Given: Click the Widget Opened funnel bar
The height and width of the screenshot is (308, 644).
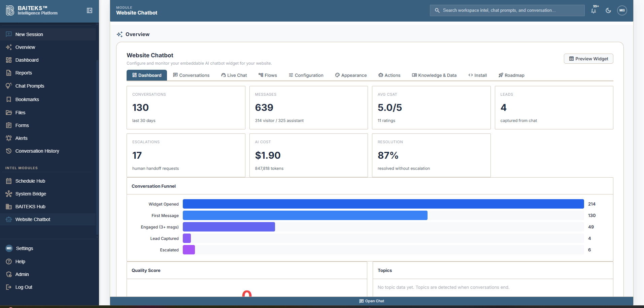Looking at the screenshot, I should pos(383,204).
